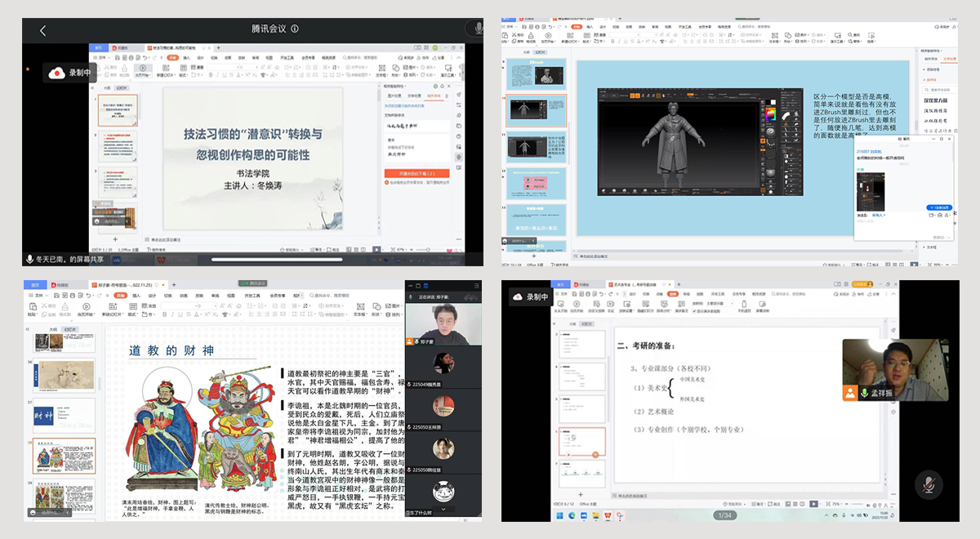The height and width of the screenshot is (539, 980).
Task: Select the Bold formatting icon in WPS ribbon
Action: point(164,314)
